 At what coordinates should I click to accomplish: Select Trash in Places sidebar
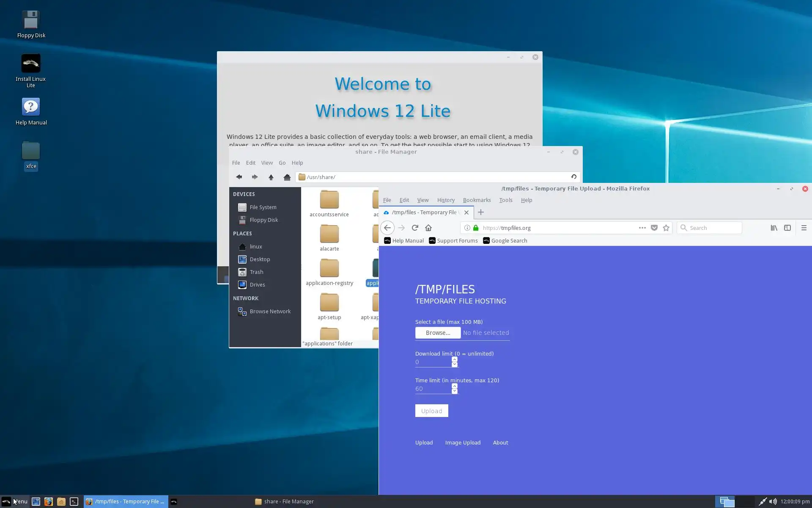pos(256,272)
